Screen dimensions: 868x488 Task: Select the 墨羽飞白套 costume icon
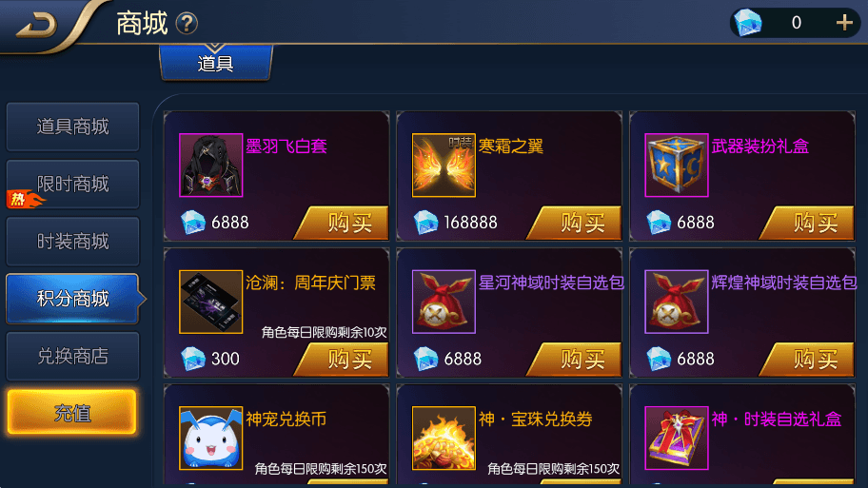pos(211,165)
